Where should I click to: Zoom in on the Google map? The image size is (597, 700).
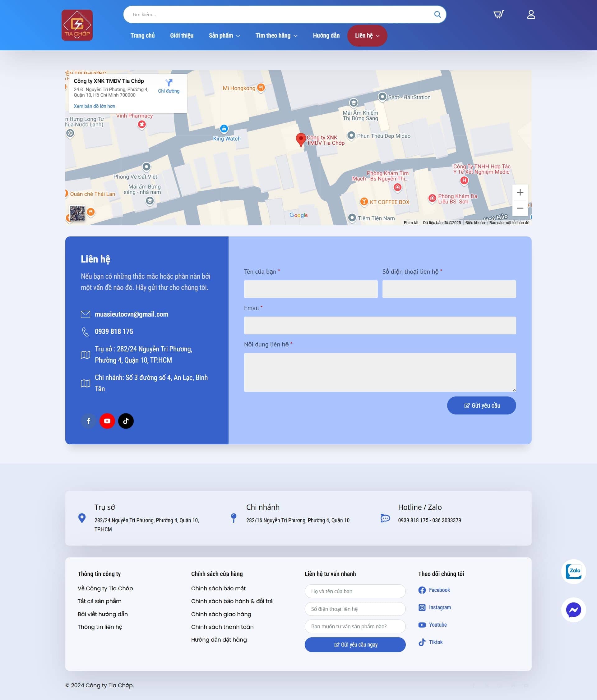520,192
